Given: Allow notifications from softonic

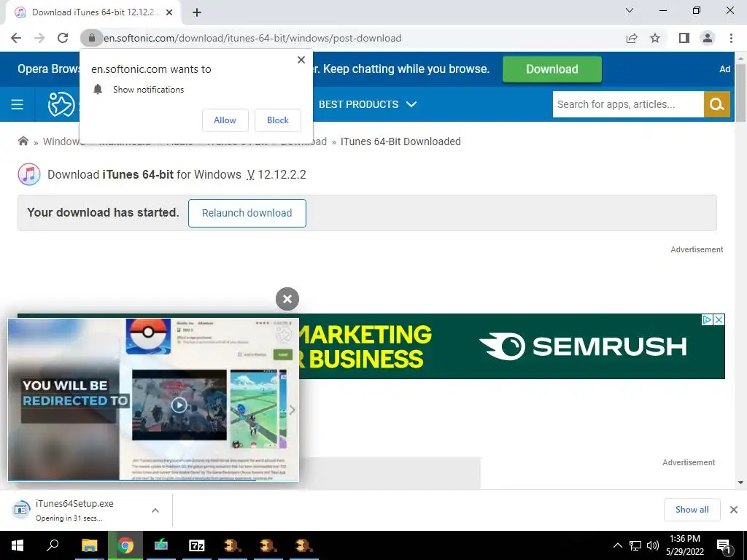Looking at the screenshot, I should 225,120.
